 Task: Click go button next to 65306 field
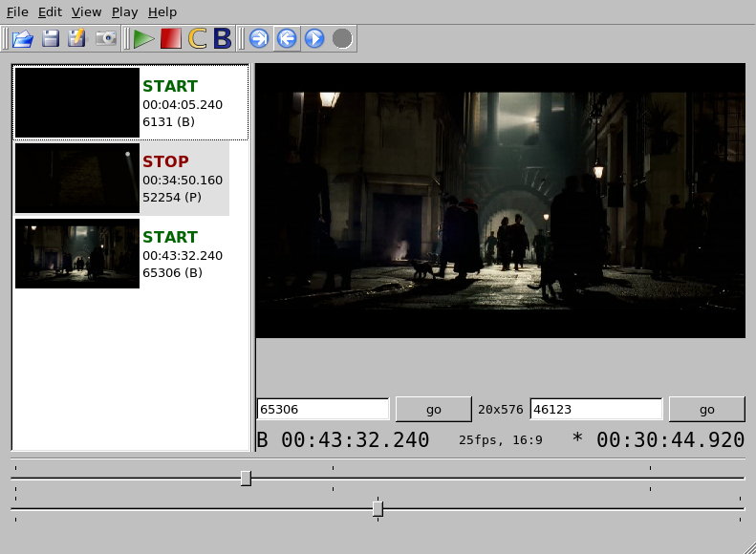[x=434, y=410]
